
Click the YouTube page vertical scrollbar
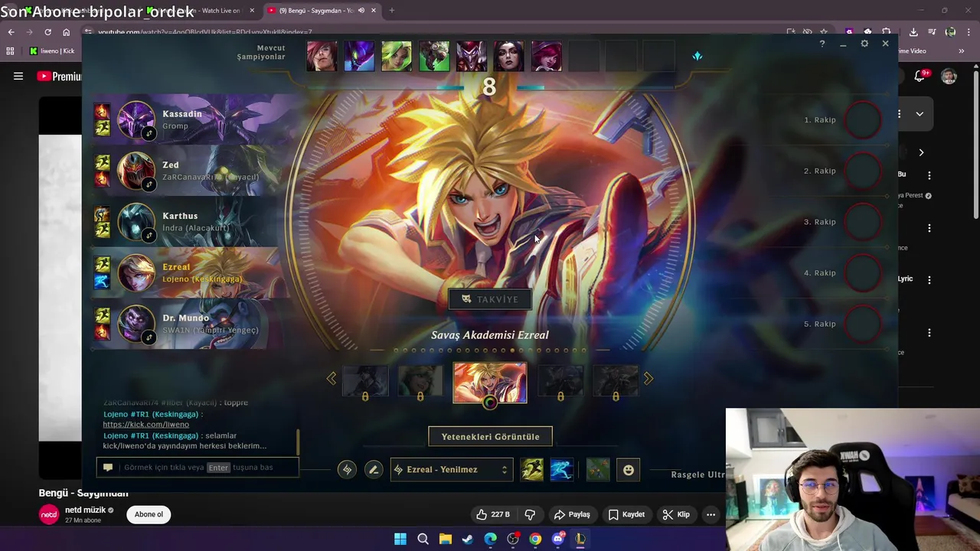pyautogui.click(x=975, y=145)
